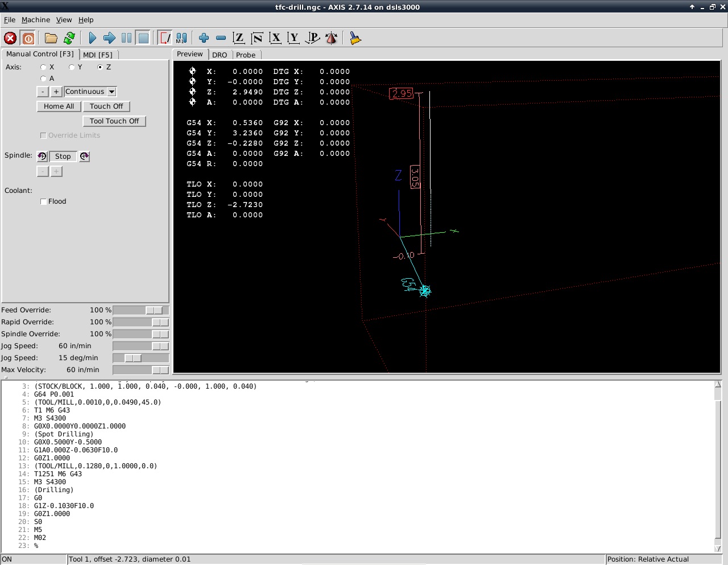This screenshot has height=565, width=728.
Task: Select the Manual Control [F3] tab
Action: click(x=40, y=54)
